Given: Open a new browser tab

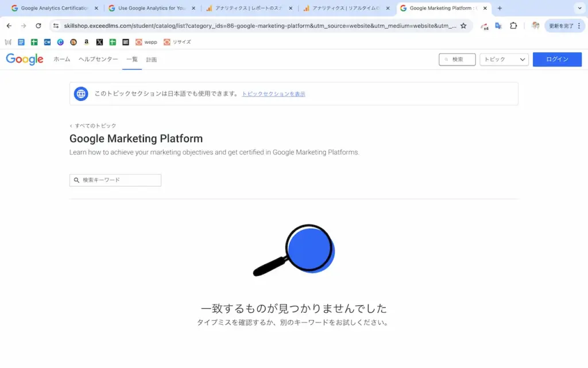Looking at the screenshot, I should click(500, 8).
